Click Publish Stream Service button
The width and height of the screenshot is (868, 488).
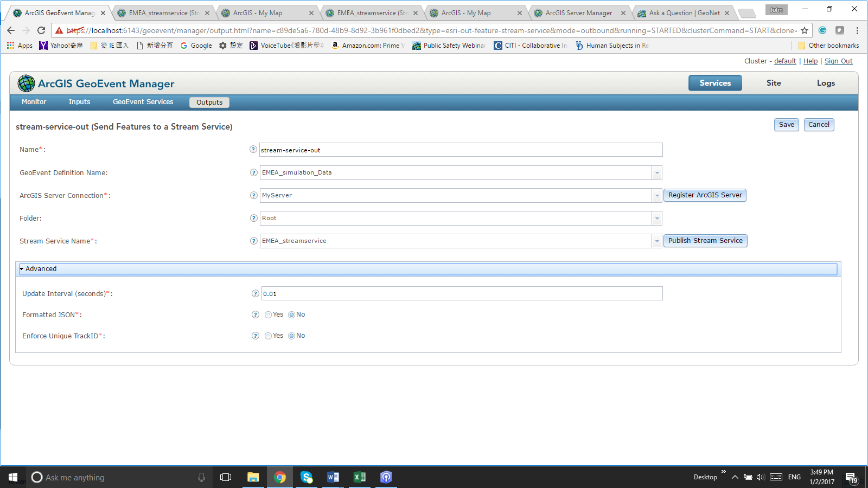coord(705,241)
